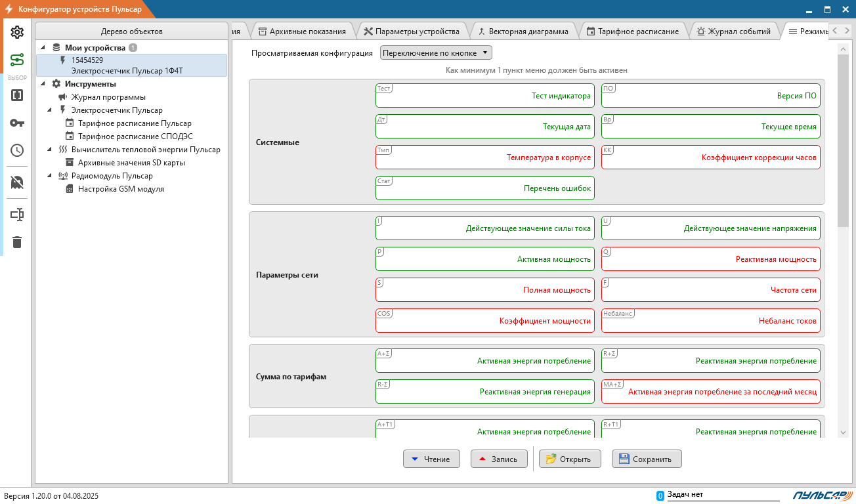Enable the Частота сети item
The height and width of the screenshot is (504, 856).
[x=711, y=289]
